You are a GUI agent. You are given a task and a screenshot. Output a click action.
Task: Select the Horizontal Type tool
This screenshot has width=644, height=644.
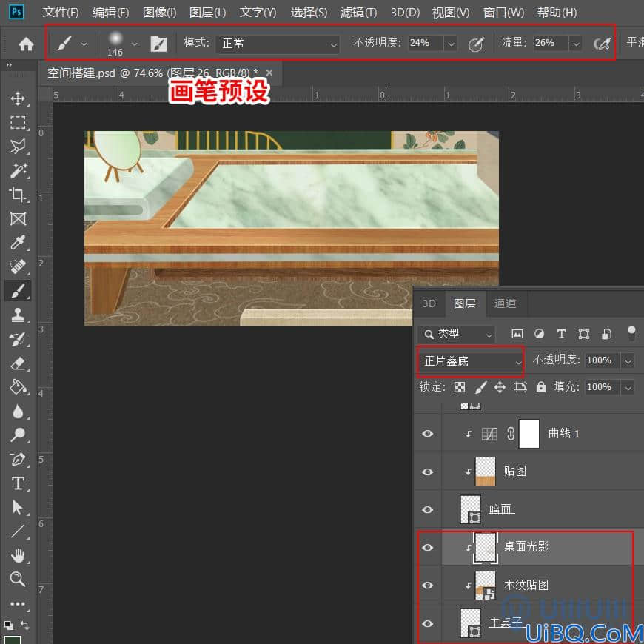pyautogui.click(x=18, y=483)
